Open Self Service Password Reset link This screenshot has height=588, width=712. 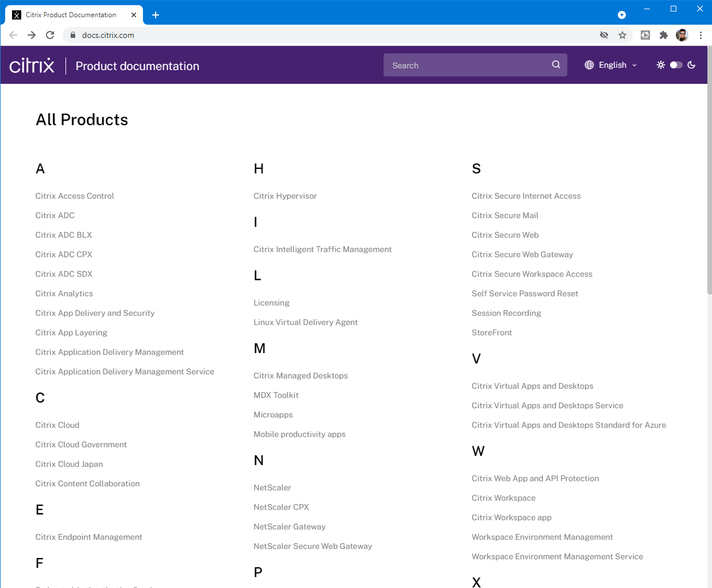[525, 293]
